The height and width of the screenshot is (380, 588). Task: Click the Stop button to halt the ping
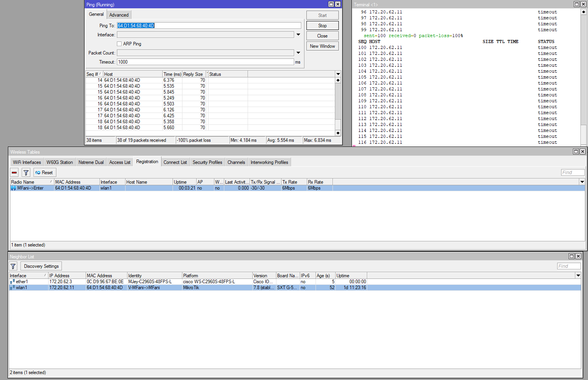[x=322, y=25]
